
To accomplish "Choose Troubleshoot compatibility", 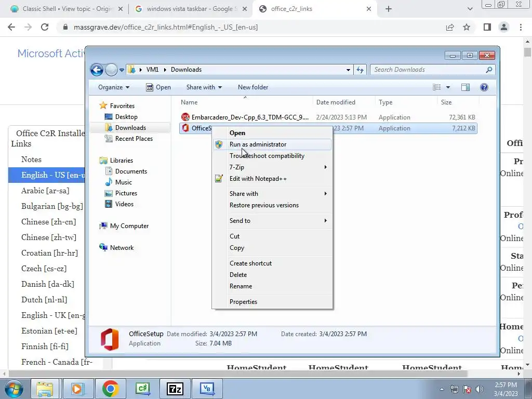I will 272,156.
